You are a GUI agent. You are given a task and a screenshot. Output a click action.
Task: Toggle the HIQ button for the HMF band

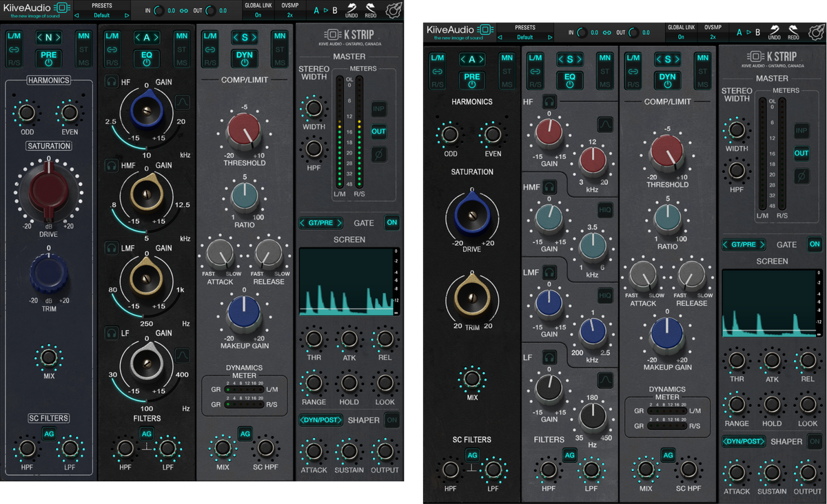[605, 209]
